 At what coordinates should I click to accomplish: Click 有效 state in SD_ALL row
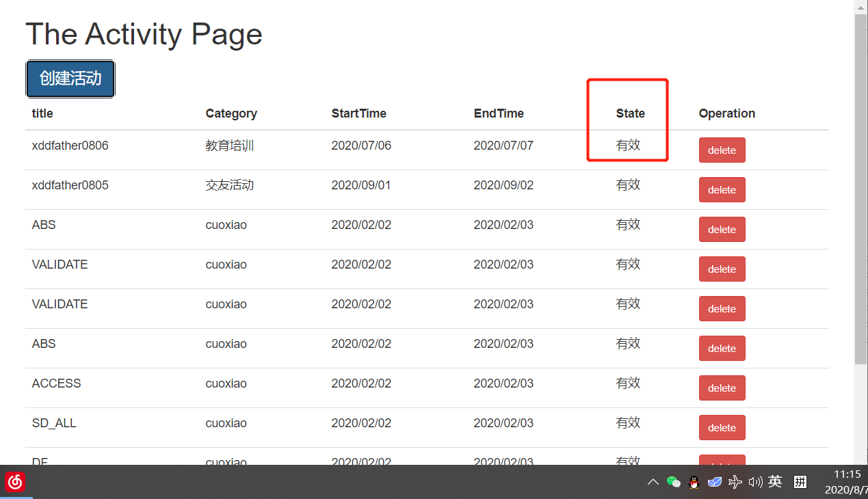pos(628,423)
